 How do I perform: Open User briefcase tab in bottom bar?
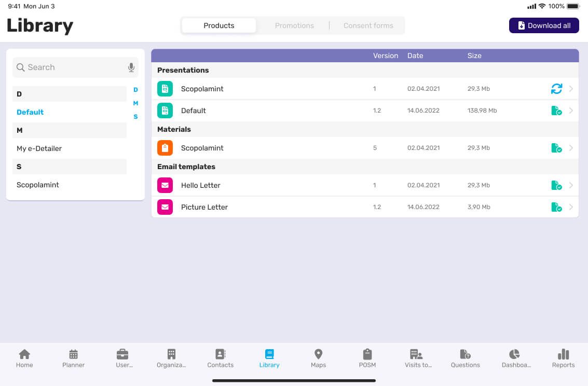[122, 359]
